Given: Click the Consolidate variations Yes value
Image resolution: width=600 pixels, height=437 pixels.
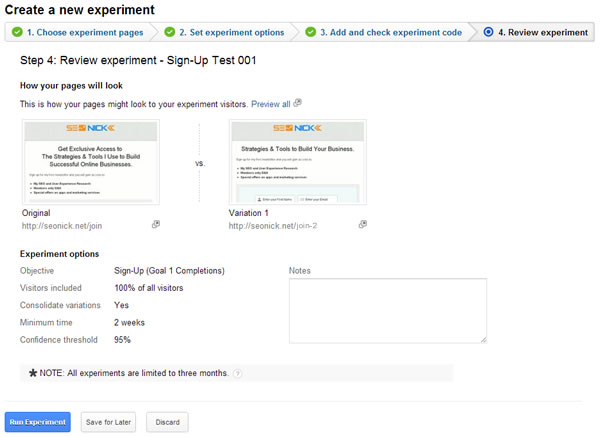Looking at the screenshot, I should (x=121, y=305).
